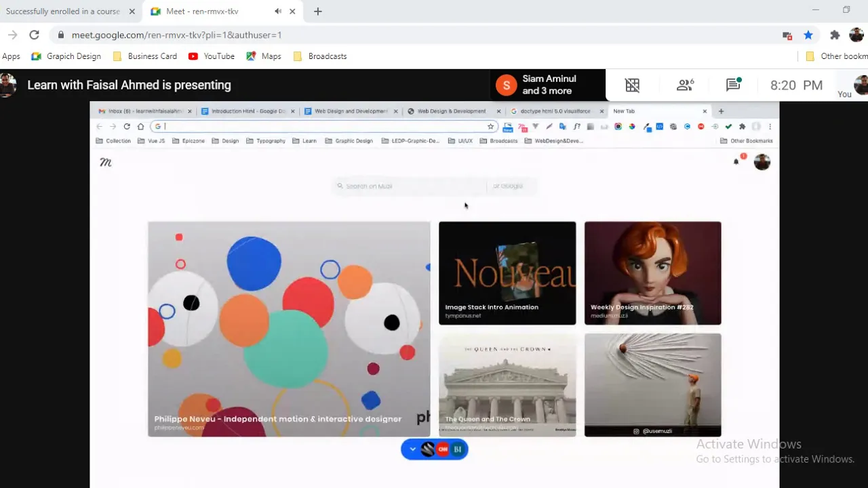Open the YouTube bookmark
Screen dimensions: 868x488
tap(212, 56)
